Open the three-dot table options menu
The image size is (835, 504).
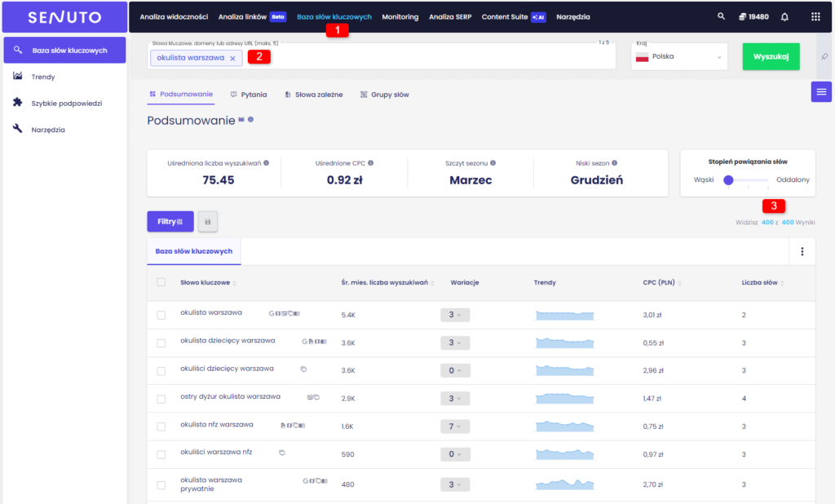point(802,252)
